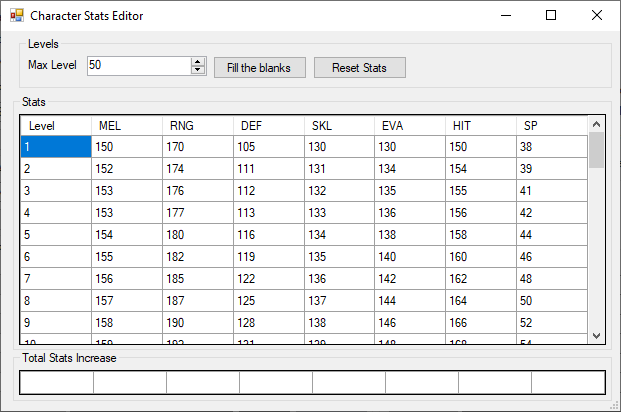Screen dimensions: 621x412
Task: Select the RNG cell with value 174
Action: (198, 169)
